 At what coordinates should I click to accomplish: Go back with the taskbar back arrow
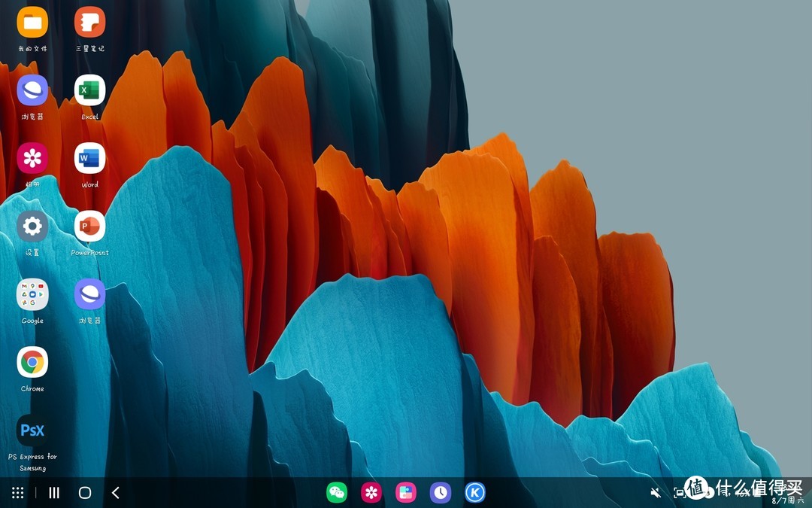pos(116,492)
